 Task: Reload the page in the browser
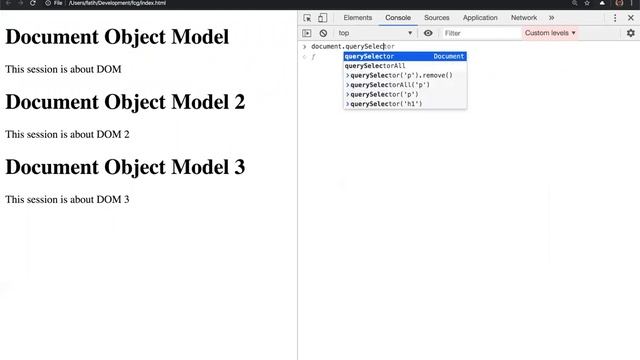(33, 3)
